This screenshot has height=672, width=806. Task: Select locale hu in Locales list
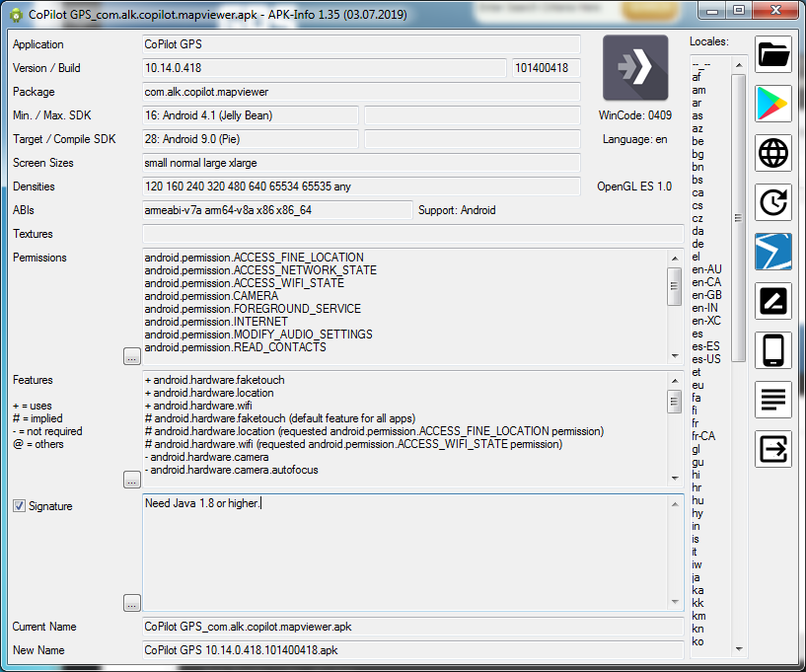[697, 500]
